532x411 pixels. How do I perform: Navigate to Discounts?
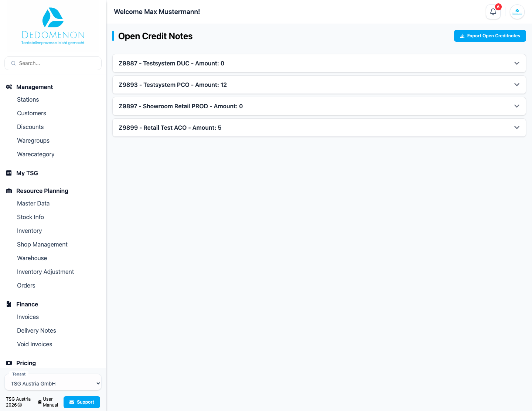[30, 127]
